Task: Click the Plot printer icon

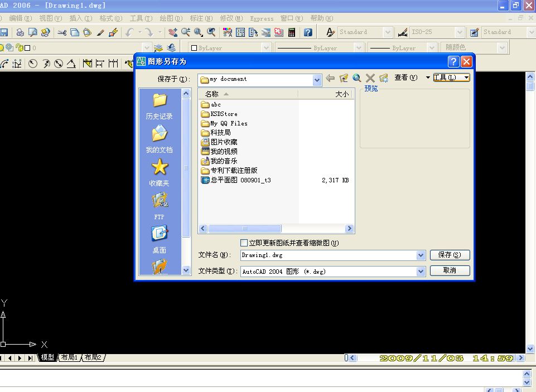Action: [20, 32]
